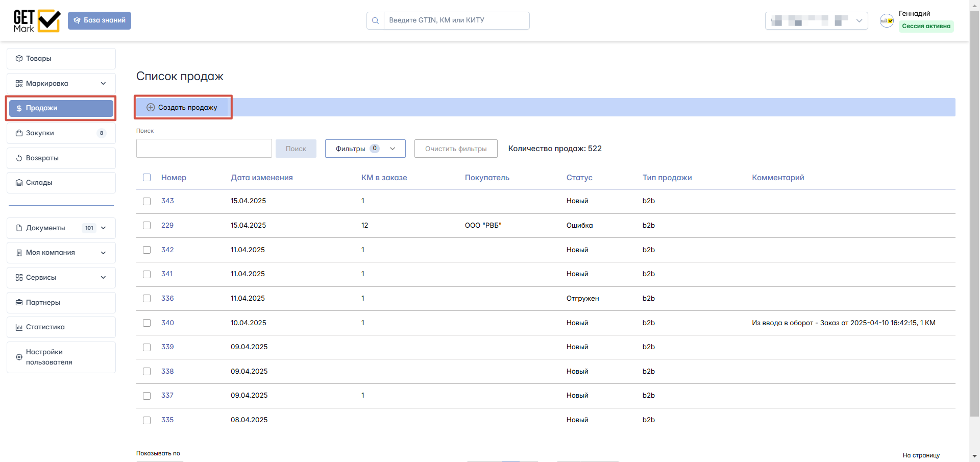Click the Настройки пользователя gear icon
980x462 pixels.
click(x=19, y=357)
